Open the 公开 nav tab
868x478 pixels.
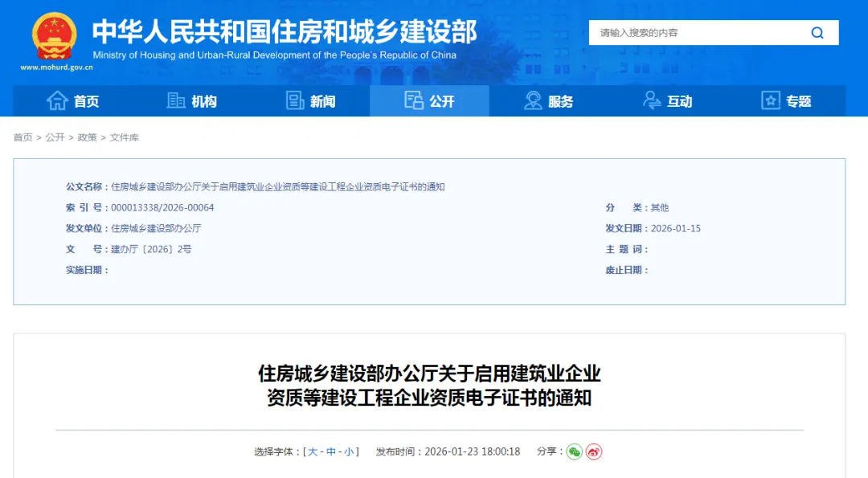click(429, 101)
